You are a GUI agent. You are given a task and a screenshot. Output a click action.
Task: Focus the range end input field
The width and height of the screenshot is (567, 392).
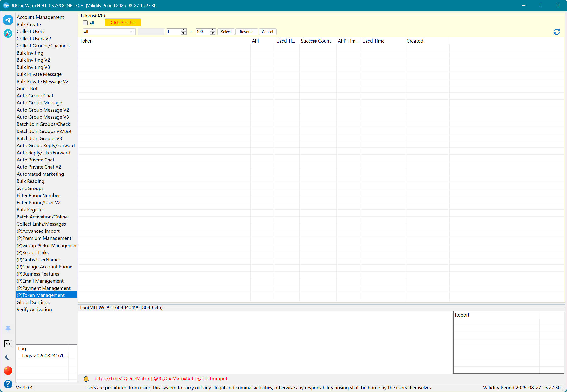[x=203, y=32]
